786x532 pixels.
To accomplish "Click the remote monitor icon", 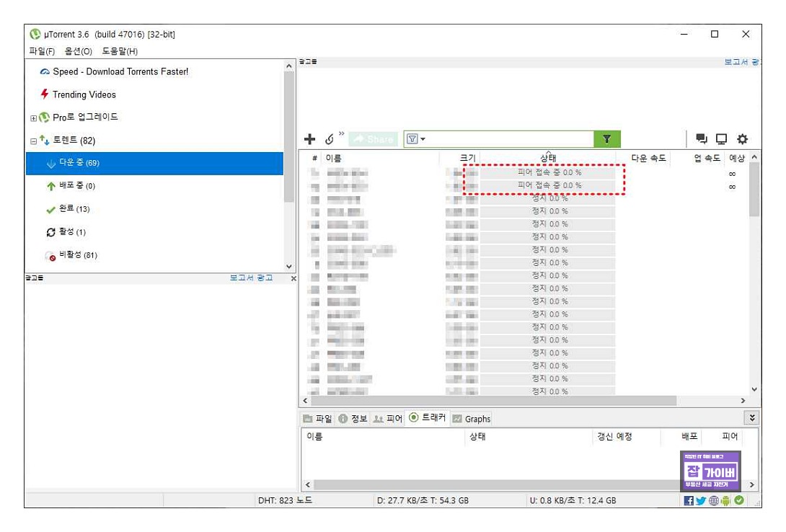I will [721, 138].
